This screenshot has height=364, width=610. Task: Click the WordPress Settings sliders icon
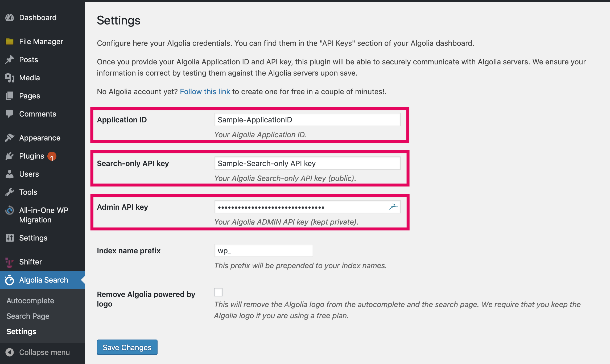coord(10,238)
